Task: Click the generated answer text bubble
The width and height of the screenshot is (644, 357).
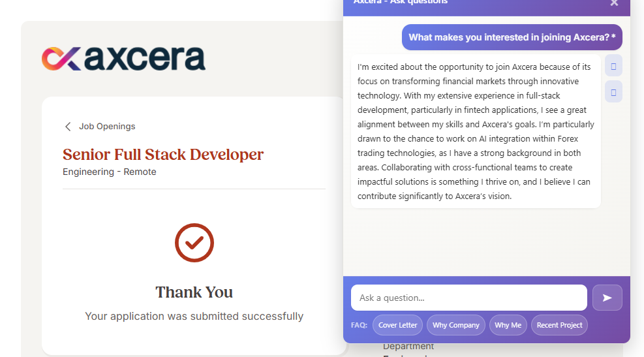Action: point(476,131)
